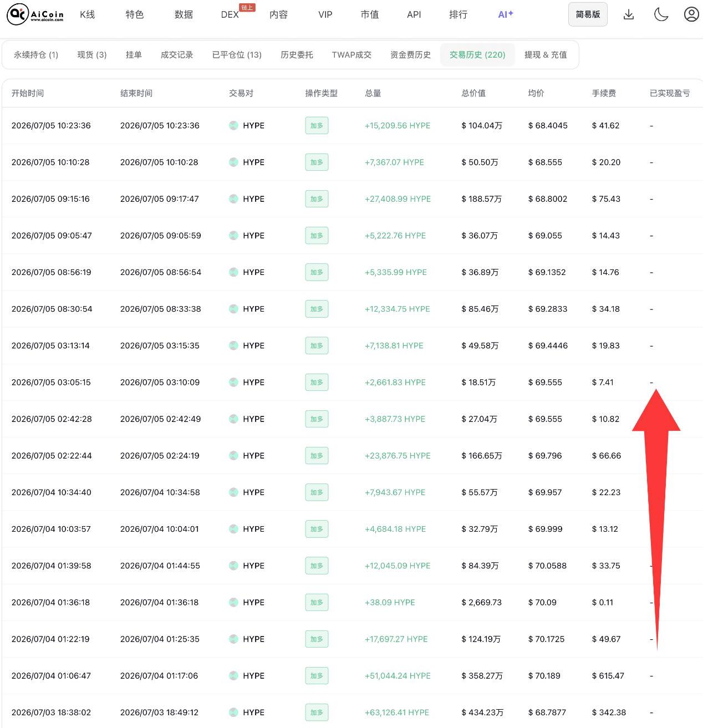The width and height of the screenshot is (703, 728).
Task: Click the 交易对 column header
Action: click(x=241, y=93)
